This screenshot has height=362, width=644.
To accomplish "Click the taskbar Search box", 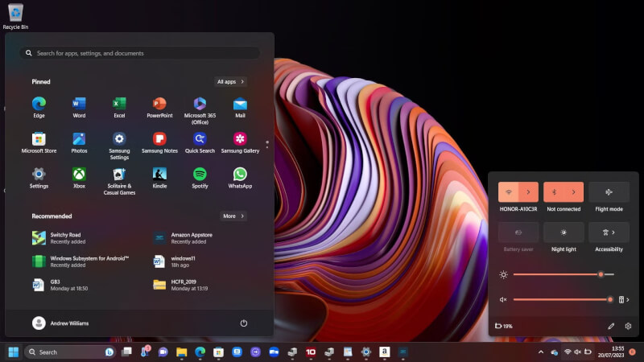I will click(x=69, y=352).
